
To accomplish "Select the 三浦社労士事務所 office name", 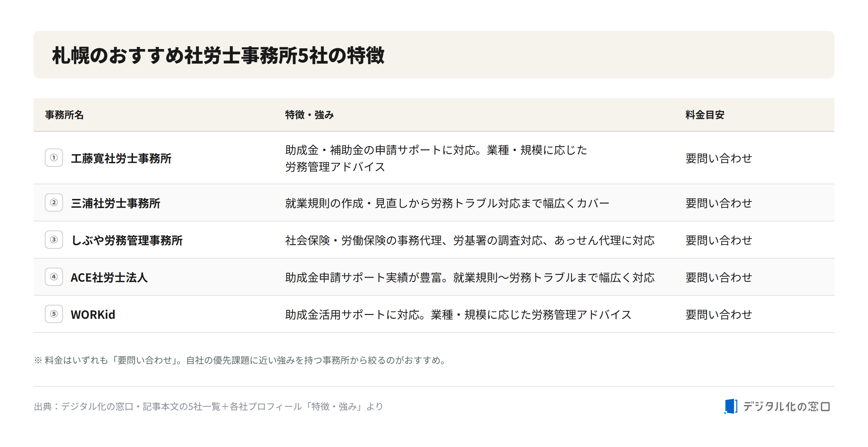I will (115, 203).
